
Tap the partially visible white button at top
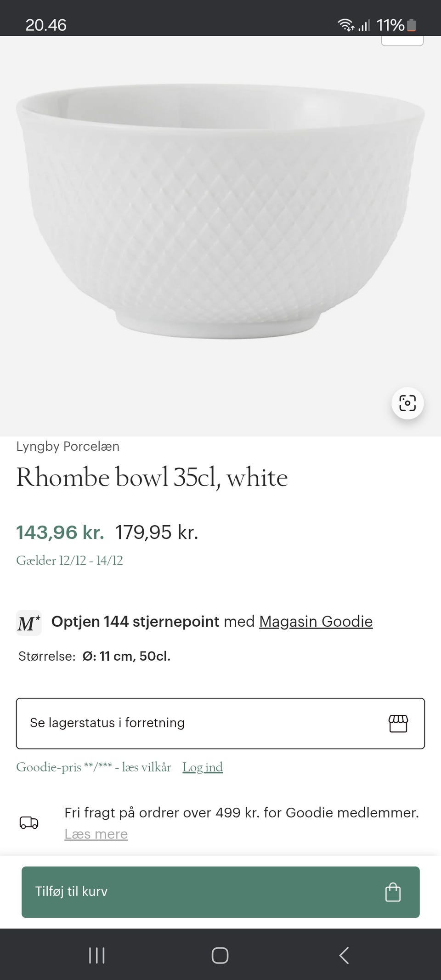coord(402,40)
